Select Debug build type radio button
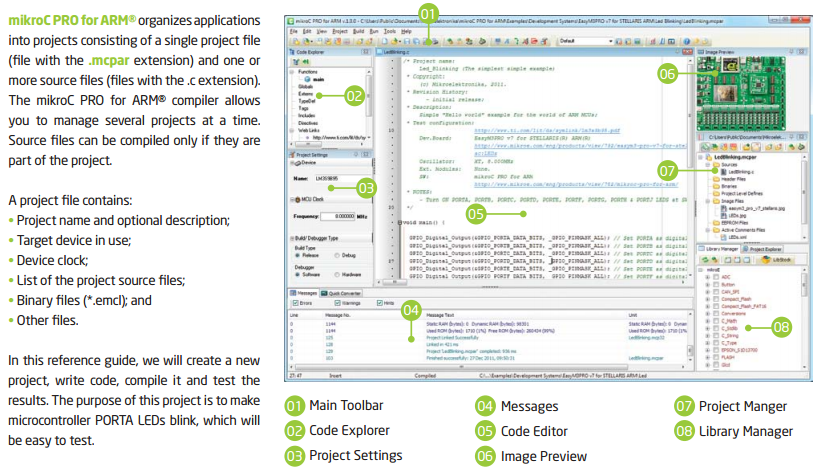 coord(337,255)
